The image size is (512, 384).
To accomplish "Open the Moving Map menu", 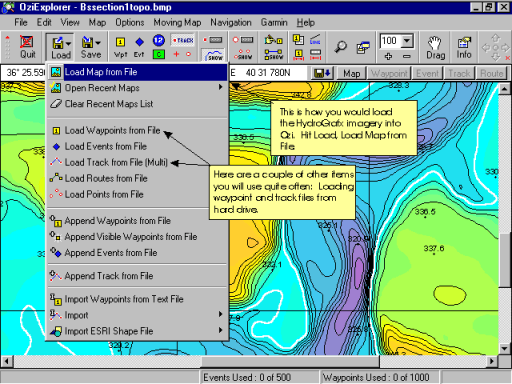I will click(177, 22).
